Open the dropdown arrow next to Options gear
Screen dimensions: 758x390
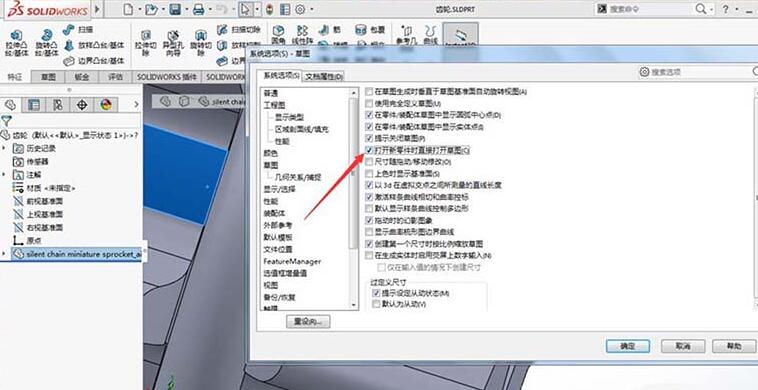click(x=312, y=9)
